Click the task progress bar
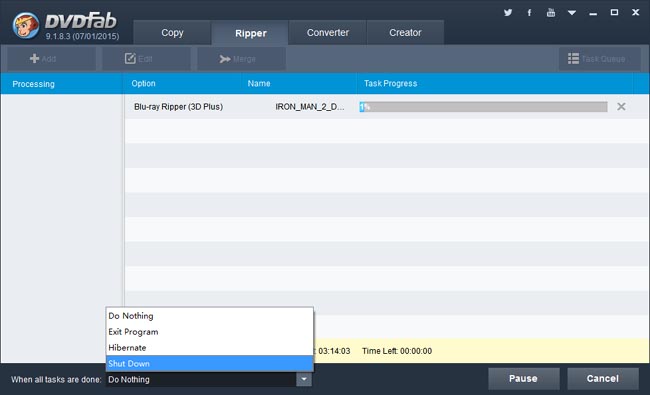 click(x=483, y=107)
